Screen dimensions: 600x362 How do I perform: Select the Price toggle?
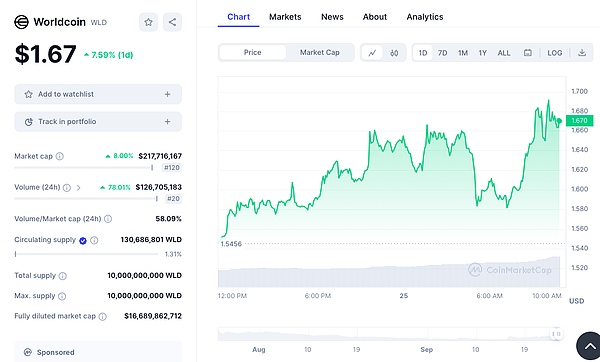pyautogui.click(x=253, y=52)
